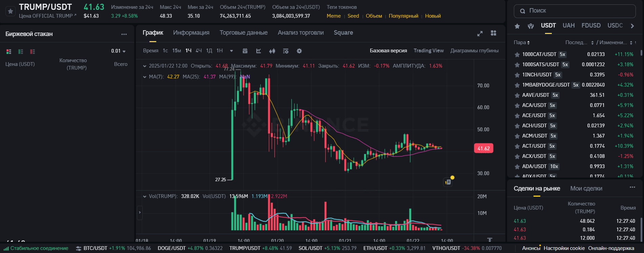This screenshot has height=253, width=644.
Task: Open chart settings gear icon
Action: pyautogui.click(x=299, y=51)
